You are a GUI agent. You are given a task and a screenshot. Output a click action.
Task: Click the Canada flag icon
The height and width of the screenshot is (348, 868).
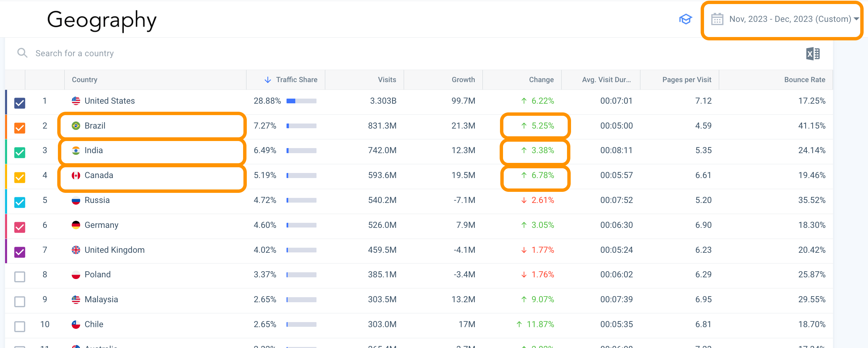(x=76, y=175)
